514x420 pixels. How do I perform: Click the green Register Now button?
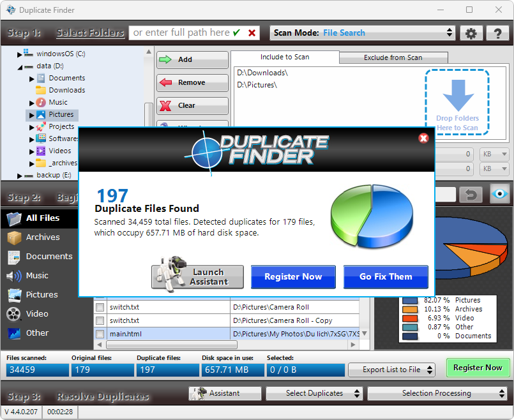pos(478,368)
